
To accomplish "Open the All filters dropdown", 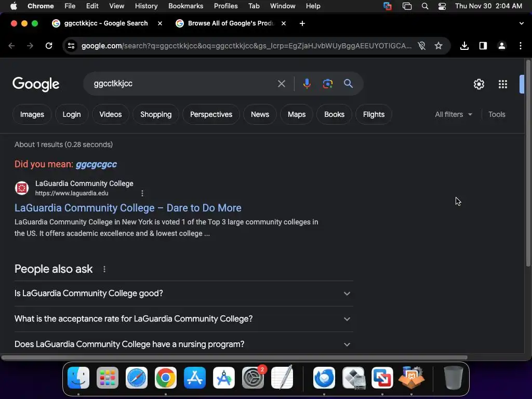I will (453, 114).
